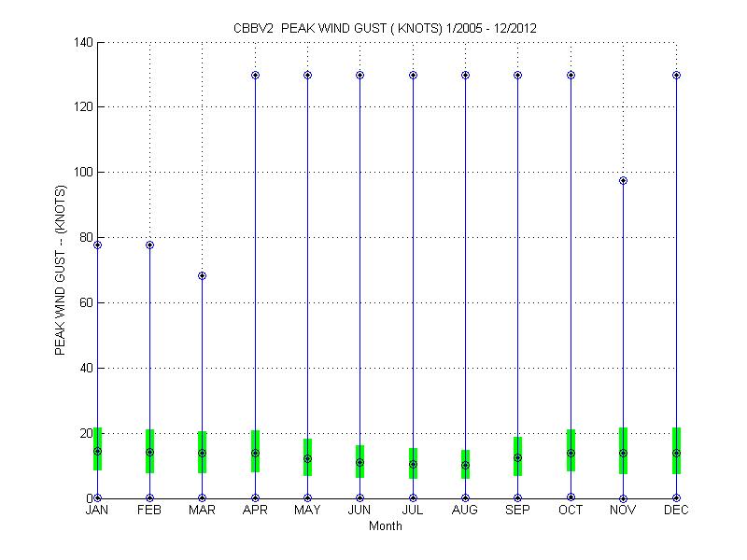Select the FEB month label
The image size is (747, 560).
149,510
